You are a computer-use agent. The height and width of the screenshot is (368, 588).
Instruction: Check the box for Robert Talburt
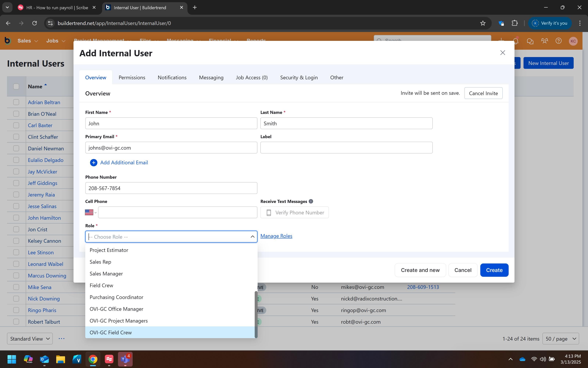click(x=16, y=322)
